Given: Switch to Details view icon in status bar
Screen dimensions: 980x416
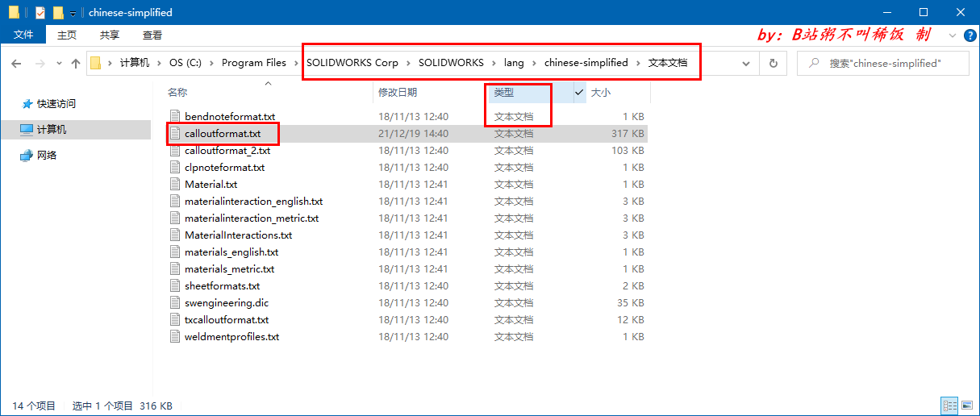Looking at the screenshot, I should pyautogui.click(x=949, y=406).
